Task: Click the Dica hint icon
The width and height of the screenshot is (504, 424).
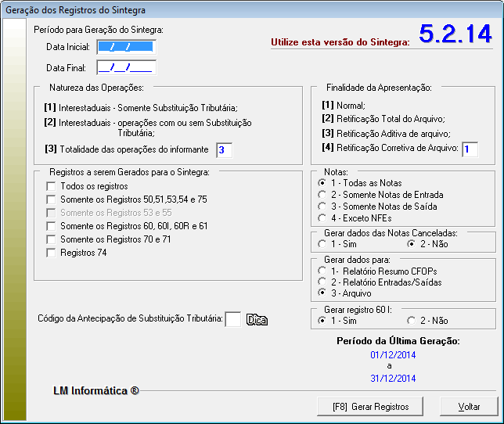Action: point(257,319)
